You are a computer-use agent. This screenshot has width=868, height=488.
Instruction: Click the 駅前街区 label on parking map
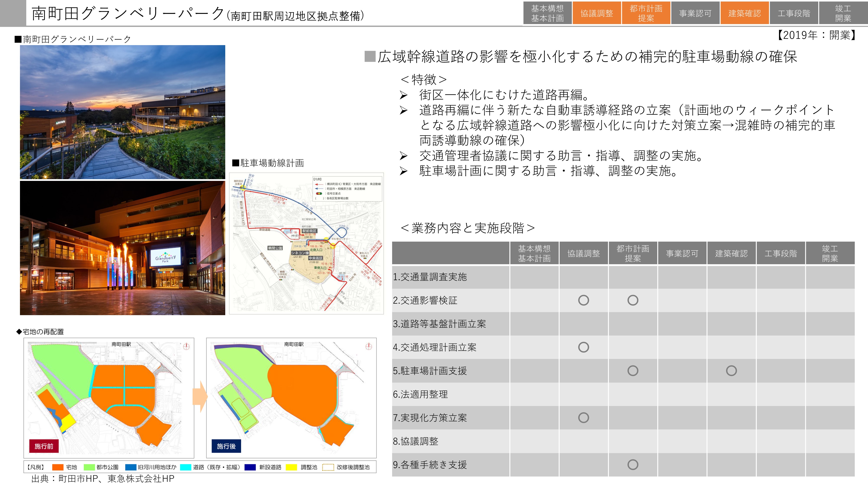(x=309, y=231)
